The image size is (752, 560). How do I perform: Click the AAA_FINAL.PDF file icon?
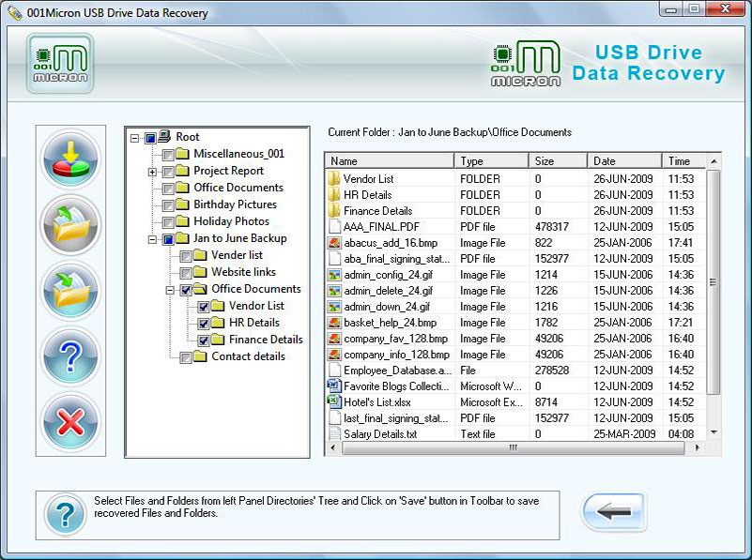pyautogui.click(x=334, y=226)
